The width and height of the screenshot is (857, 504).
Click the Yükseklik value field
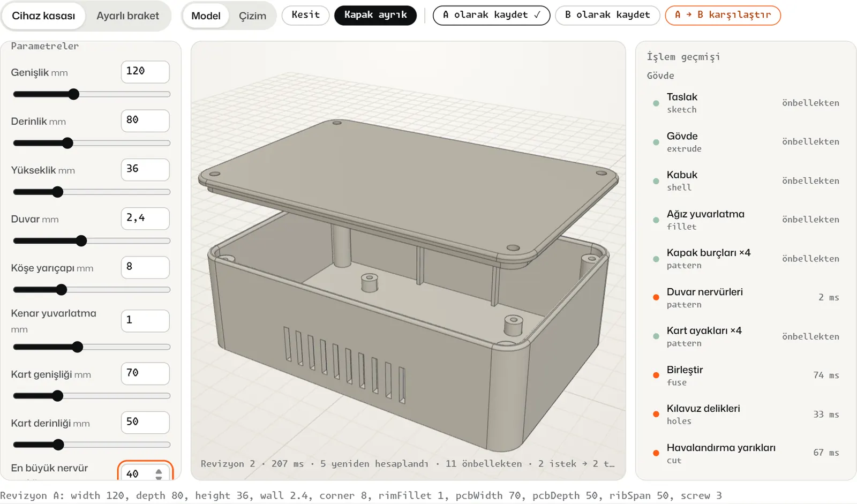(x=145, y=169)
